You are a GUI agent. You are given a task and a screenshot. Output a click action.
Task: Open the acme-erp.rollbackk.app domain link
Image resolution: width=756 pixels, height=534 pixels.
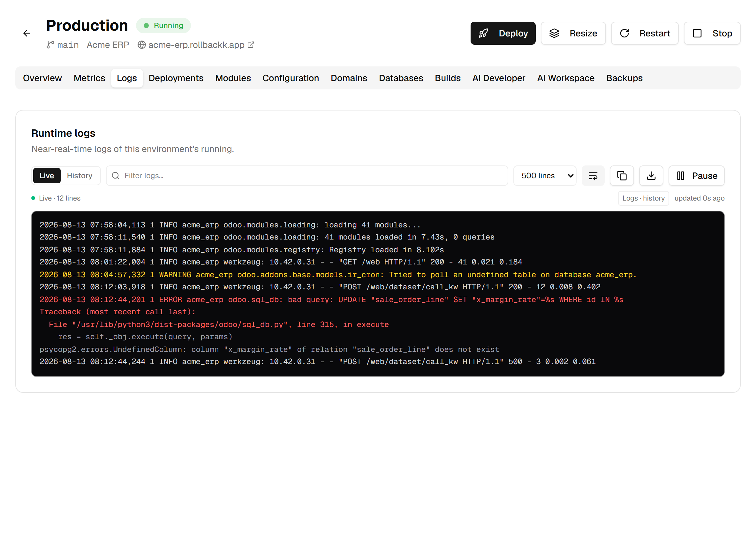coord(196,45)
